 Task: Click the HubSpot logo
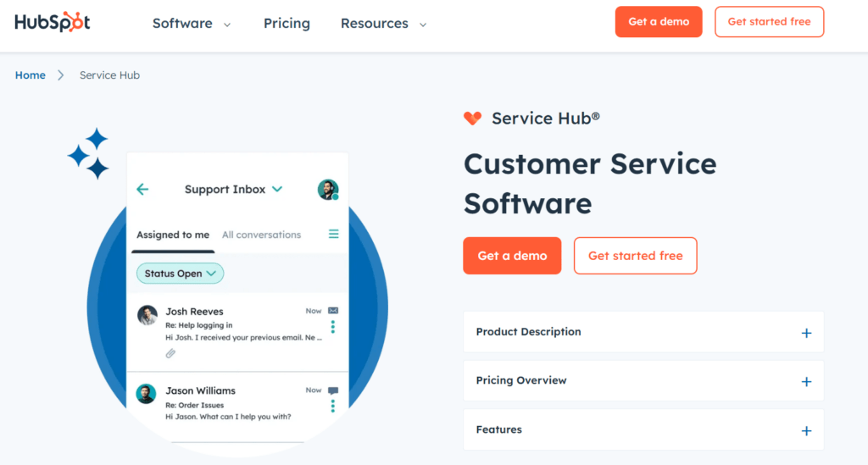[52, 22]
